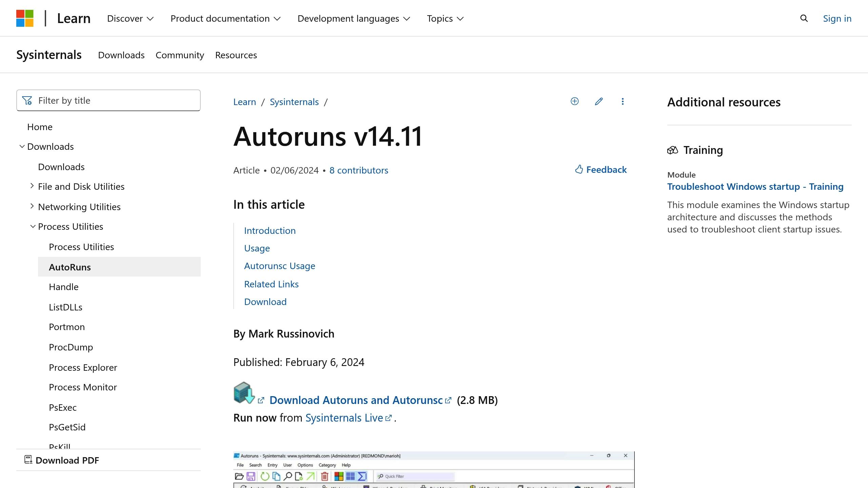
Task: Click the Autoruns download package icon
Action: [x=244, y=393]
